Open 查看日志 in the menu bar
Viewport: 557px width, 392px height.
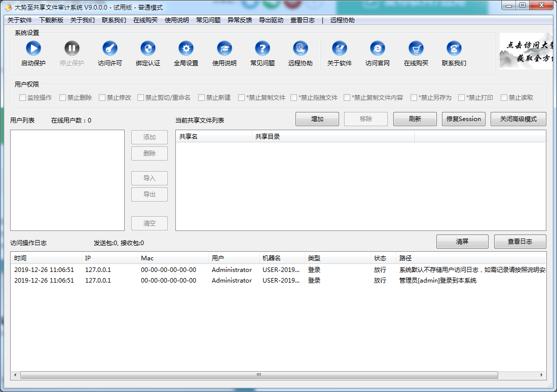click(303, 20)
